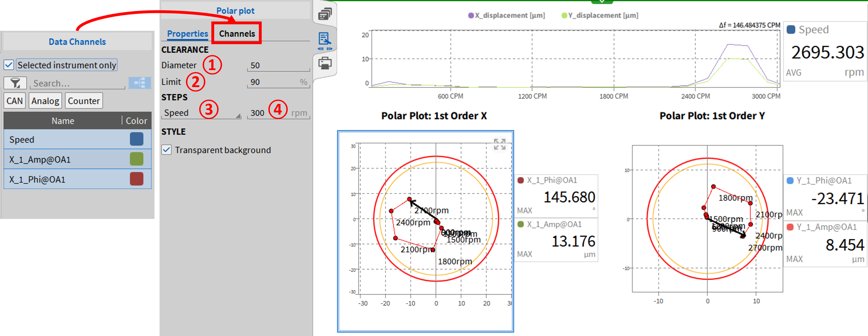The height and width of the screenshot is (336, 868).
Task: Click the X_displacement legend marker
Action: 471,16
